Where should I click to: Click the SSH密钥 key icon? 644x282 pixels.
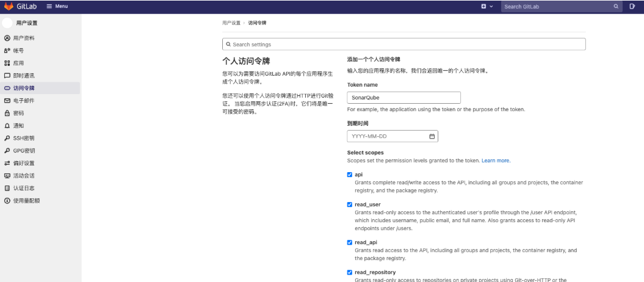pyautogui.click(x=7, y=139)
